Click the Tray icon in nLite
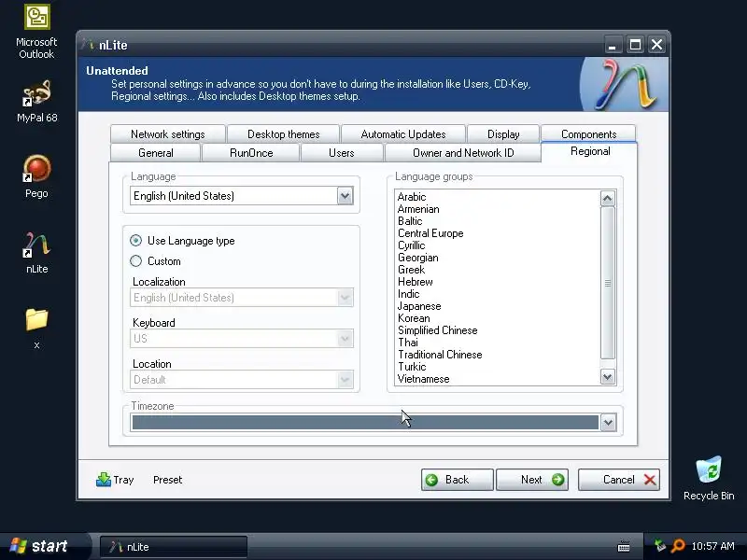Image resolution: width=747 pixels, height=560 pixels. 115,480
